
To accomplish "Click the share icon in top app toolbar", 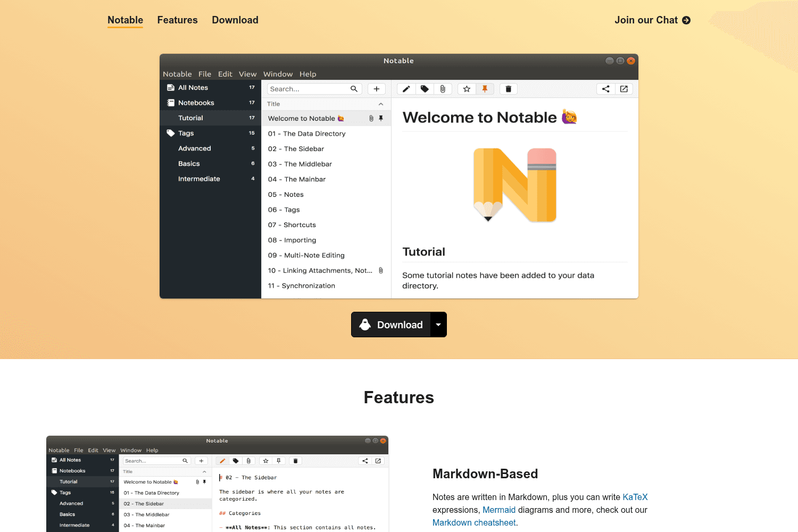I will click(x=606, y=89).
